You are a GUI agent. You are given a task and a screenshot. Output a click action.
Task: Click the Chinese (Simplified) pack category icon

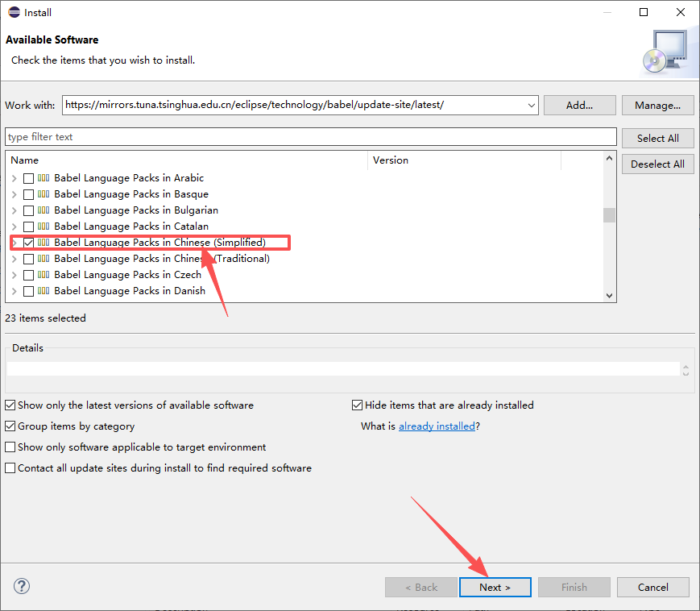43,242
